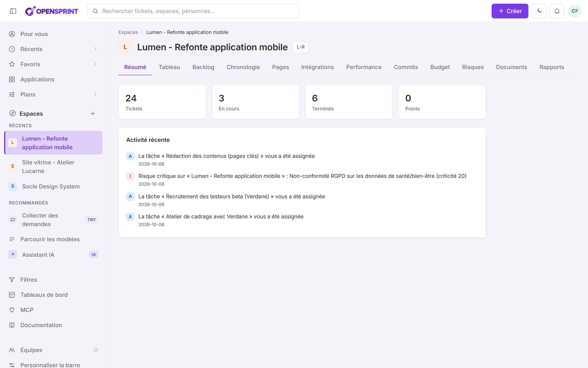The height and width of the screenshot is (368, 588).
Task: Collapse the sidebar with the panel icon
Action: 13,11
